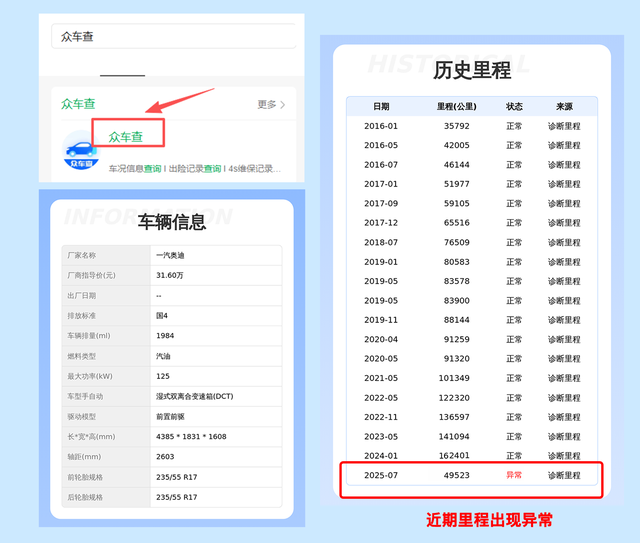Click the 2016-07 date cell

point(381,165)
